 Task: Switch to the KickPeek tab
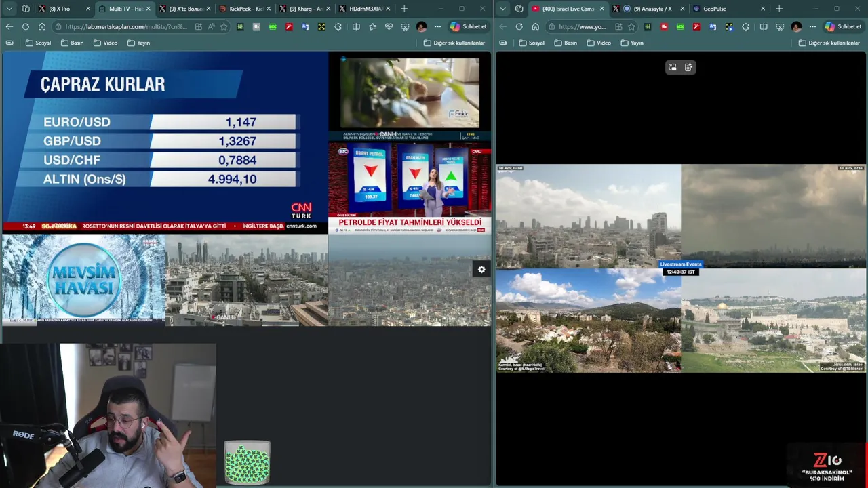point(244,9)
